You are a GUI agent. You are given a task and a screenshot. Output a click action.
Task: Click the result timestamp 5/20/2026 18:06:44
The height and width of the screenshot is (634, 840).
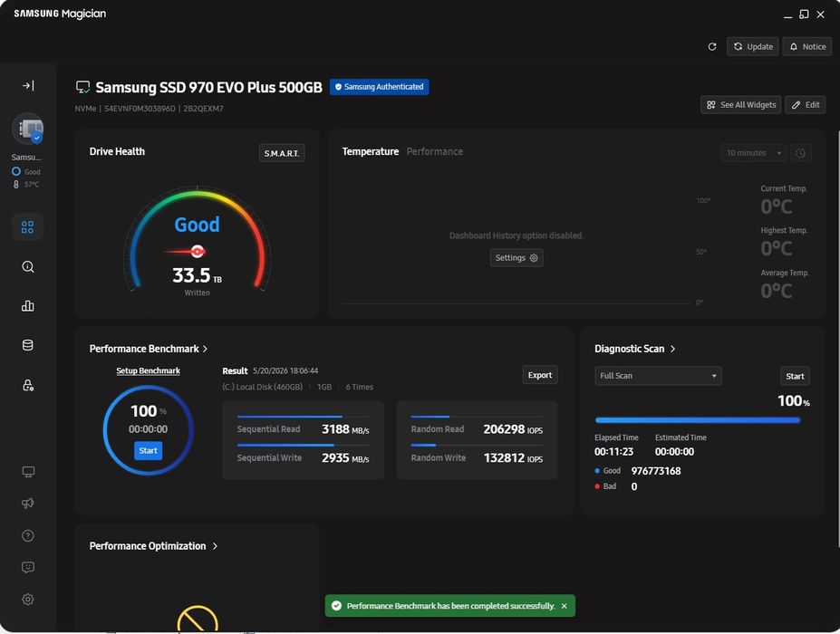click(285, 370)
